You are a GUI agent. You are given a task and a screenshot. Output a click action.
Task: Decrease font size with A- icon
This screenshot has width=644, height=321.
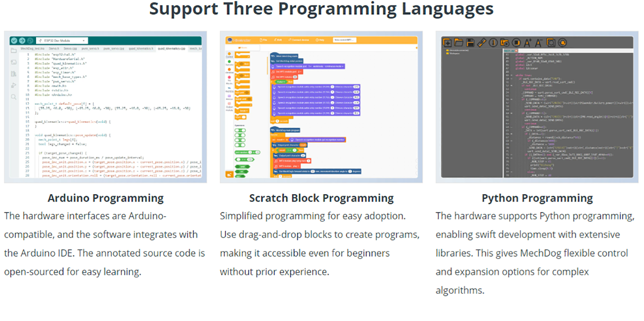point(539,43)
